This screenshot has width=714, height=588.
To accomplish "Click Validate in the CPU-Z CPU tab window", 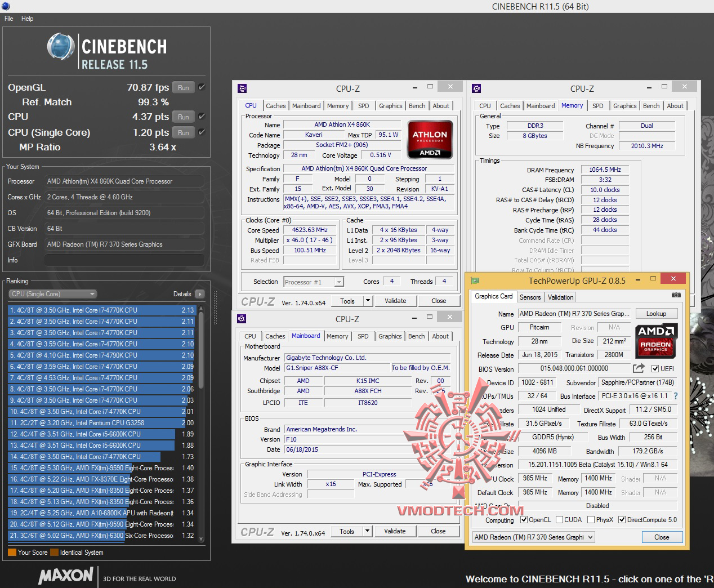I will [x=395, y=301].
